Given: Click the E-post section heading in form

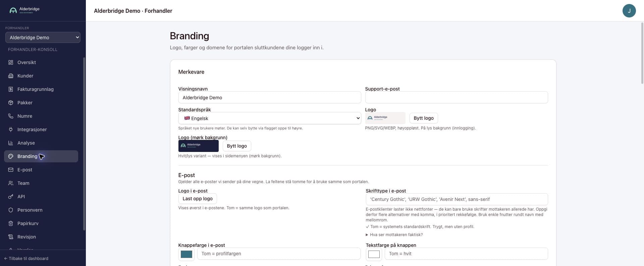Looking at the screenshot, I should click(x=186, y=175).
